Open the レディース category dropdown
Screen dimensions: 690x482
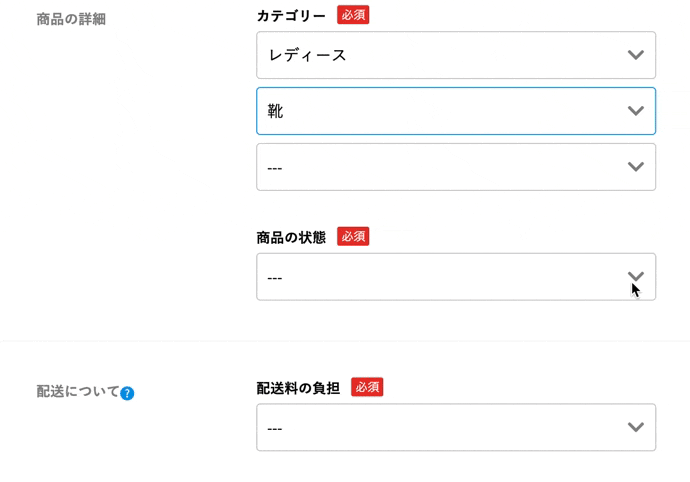point(456,55)
